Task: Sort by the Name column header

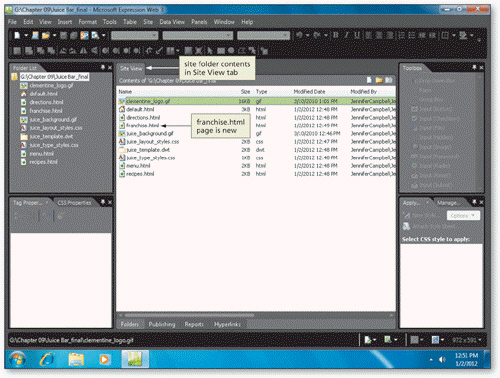Action: 125,91
